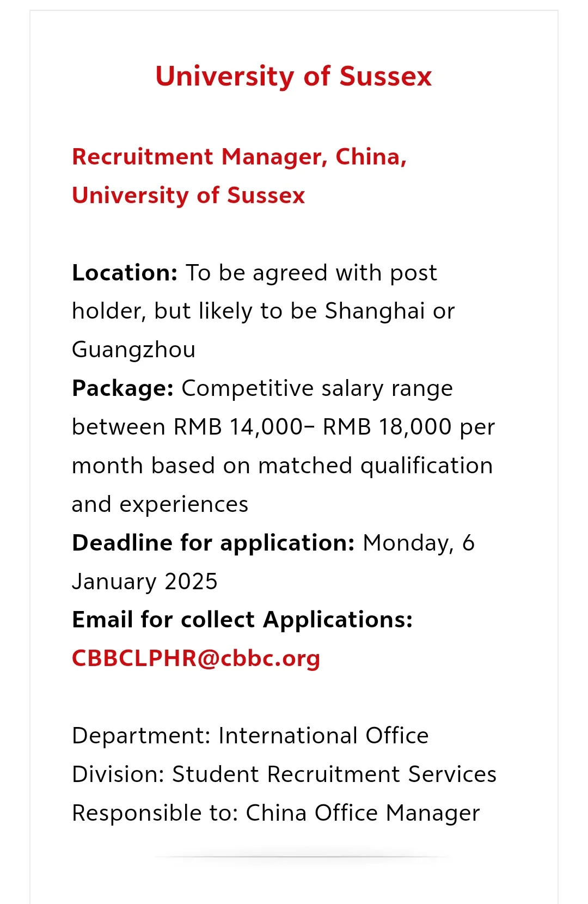Select the RMB 14,000 salary figure

[238, 427]
